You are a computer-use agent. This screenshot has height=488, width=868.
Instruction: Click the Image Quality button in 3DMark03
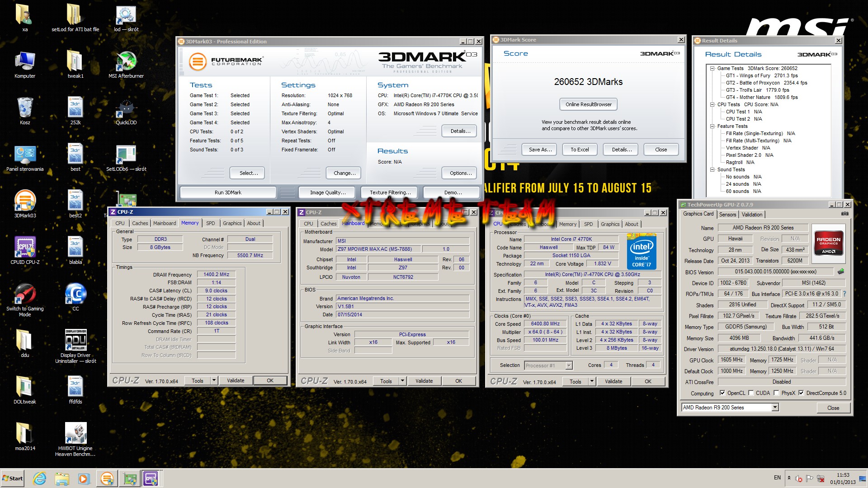(x=328, y=192)
